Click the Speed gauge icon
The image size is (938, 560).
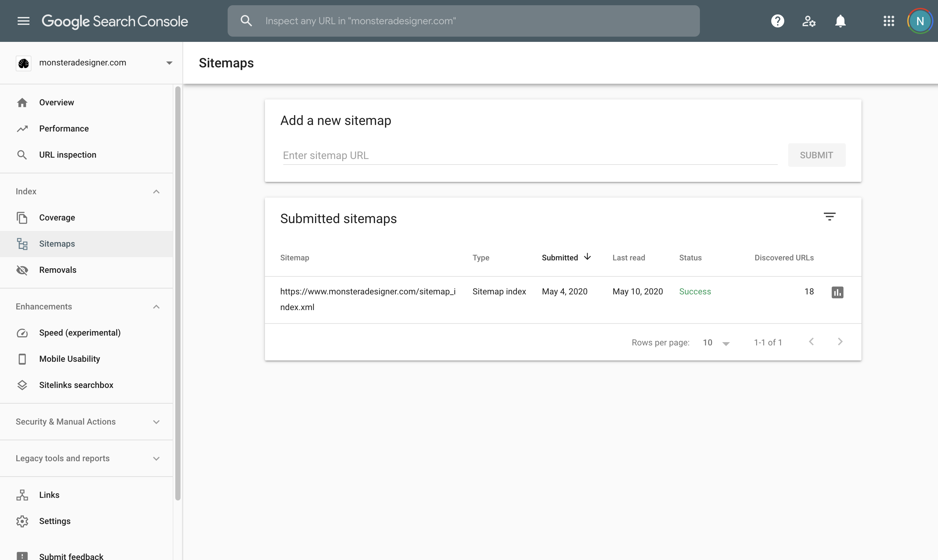(22, 333)
